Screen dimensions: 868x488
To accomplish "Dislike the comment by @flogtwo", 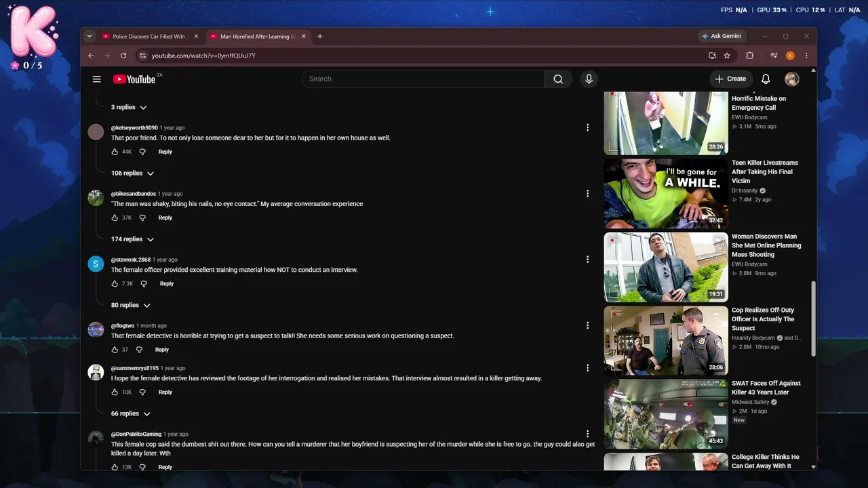I will (x=139, y=350).
